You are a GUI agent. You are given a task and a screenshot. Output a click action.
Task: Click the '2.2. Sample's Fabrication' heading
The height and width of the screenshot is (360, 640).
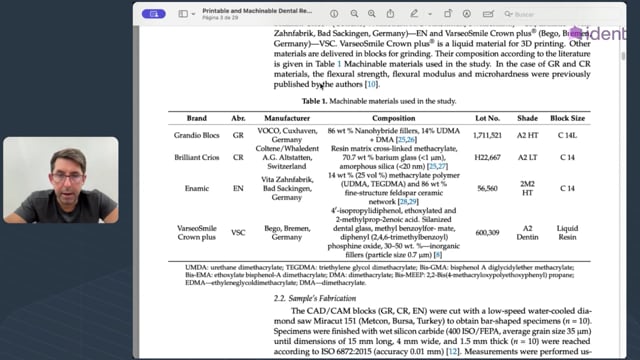[315, 298]
